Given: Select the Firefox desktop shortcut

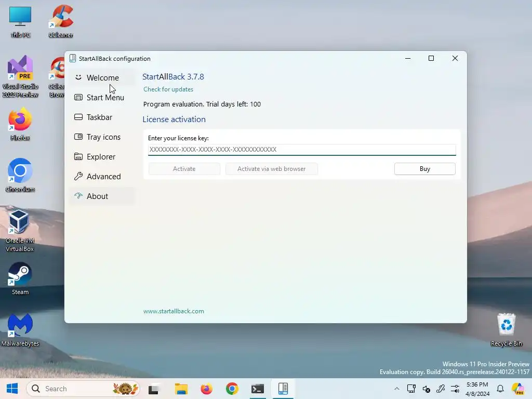Looking at the screenshot, I should pos(20,124).
